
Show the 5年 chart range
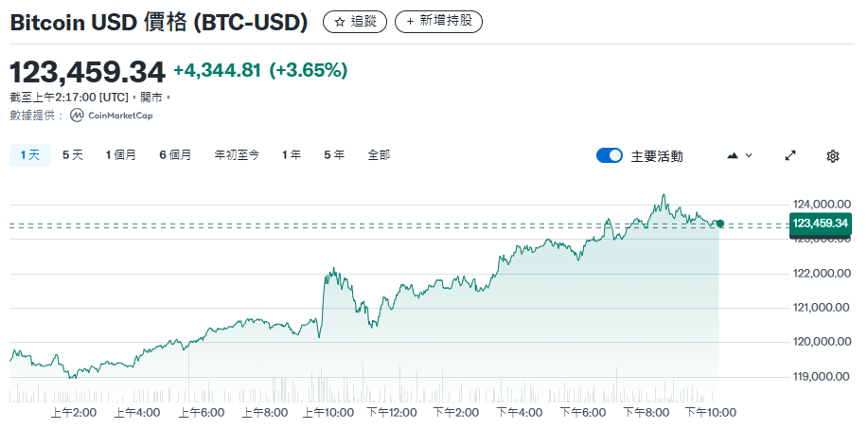click(334, 155)
